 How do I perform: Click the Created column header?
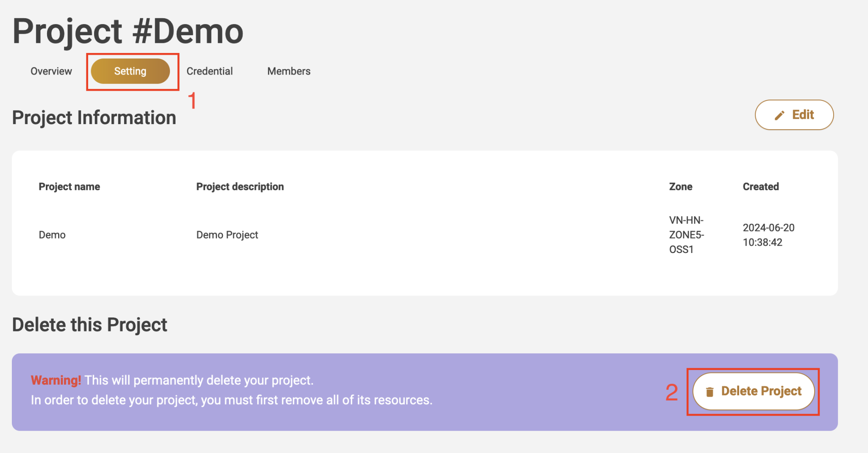point(761,186)
